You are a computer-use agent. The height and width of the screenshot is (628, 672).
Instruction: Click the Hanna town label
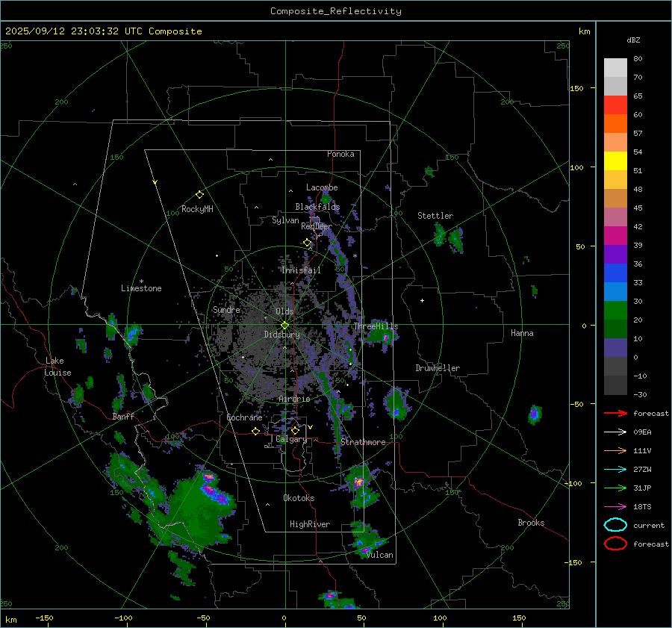522,333
